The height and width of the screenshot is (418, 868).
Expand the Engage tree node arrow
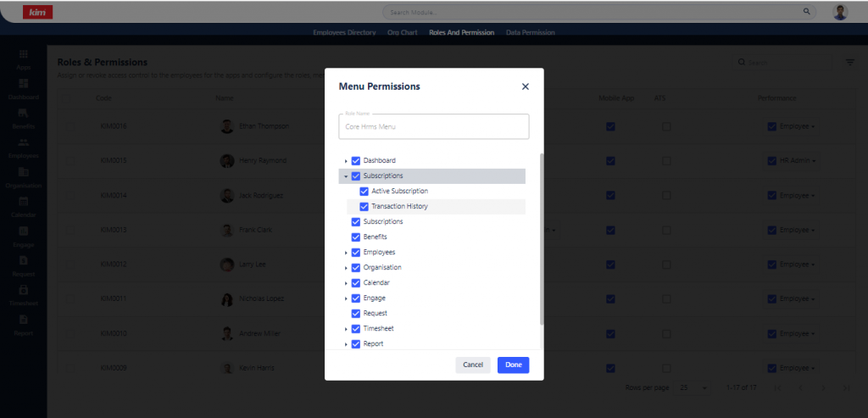pos(346,298)
